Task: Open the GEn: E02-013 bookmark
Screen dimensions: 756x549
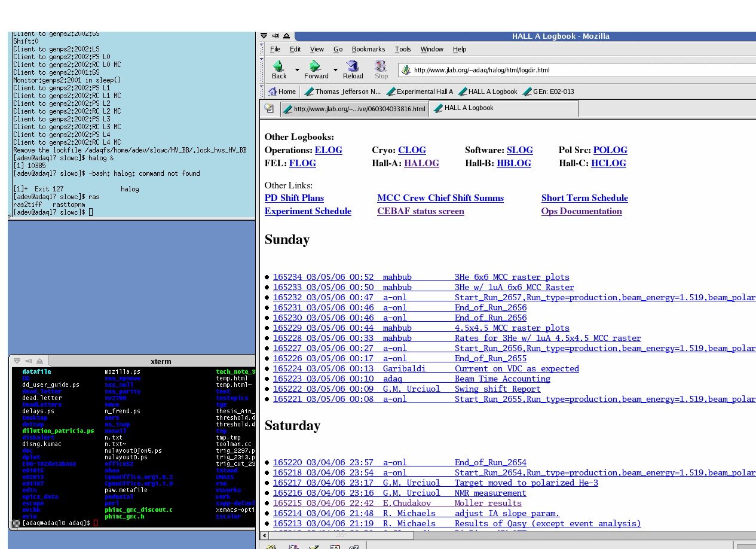Action: point(549,91)
